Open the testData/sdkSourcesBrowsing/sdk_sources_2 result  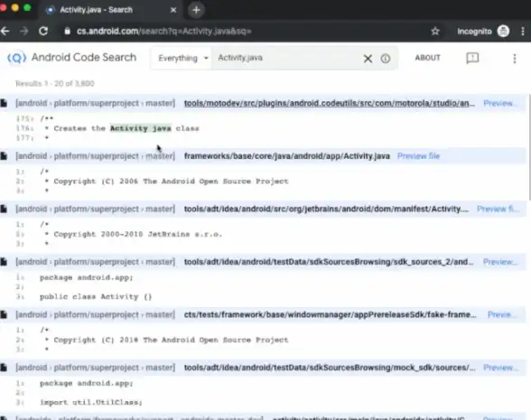329,262
